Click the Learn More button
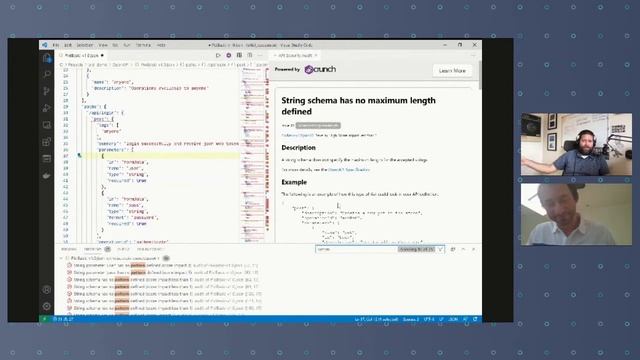 (x=452, y=71)
